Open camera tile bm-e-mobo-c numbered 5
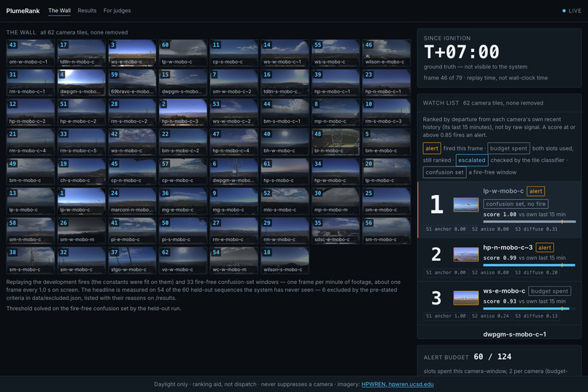Image resolution: width=588 pixels, height=392 pixels. 387,142
